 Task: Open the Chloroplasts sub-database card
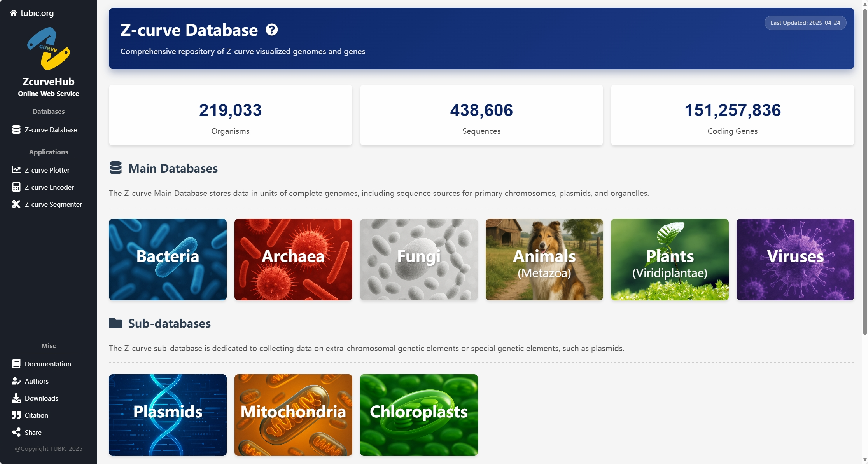coord(419,415)
